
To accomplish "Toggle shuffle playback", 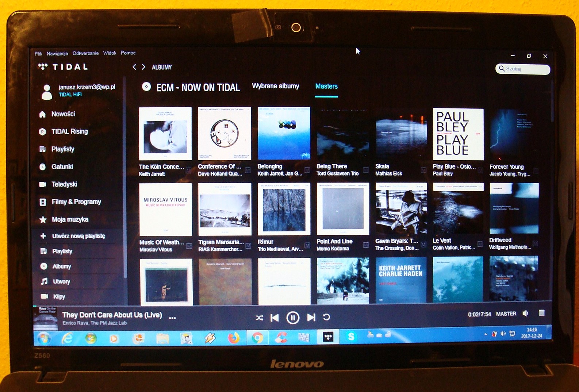I will coord(259,318).
